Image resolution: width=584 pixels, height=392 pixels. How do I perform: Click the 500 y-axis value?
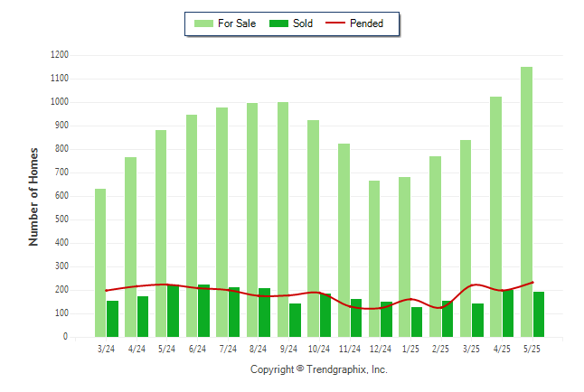point(61,219)
